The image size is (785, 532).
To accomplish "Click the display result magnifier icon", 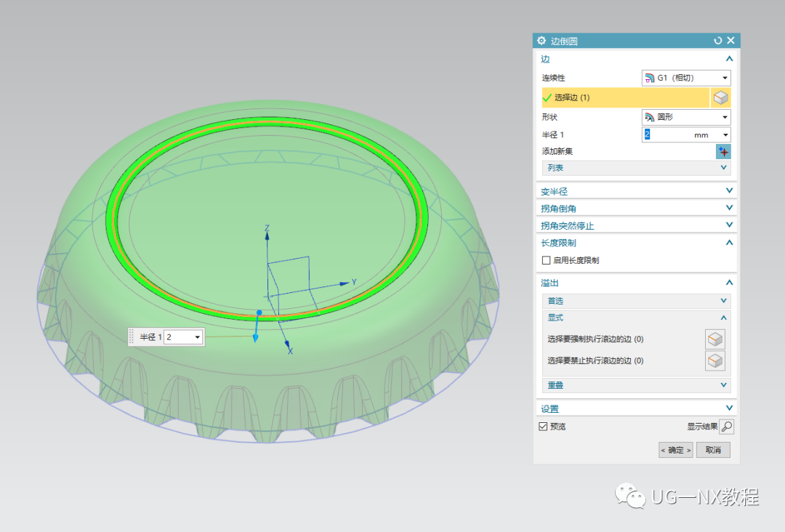I will coord(726,427).
